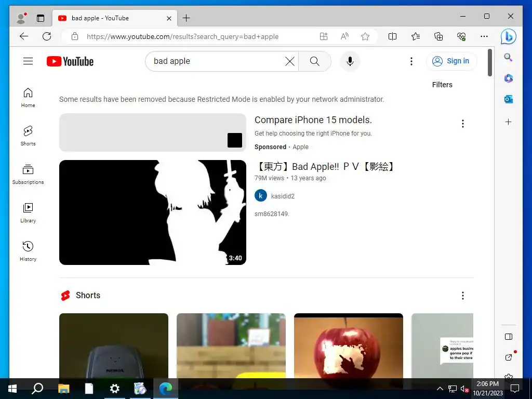Show hidden tray icons chevron

pos(440,389)
